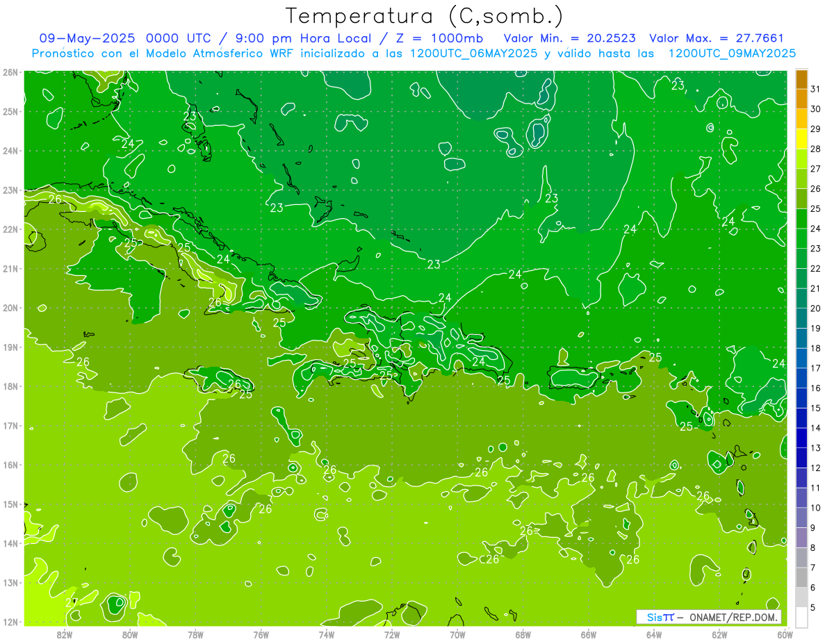Click the 76W longitude axis label

point(261,634)
